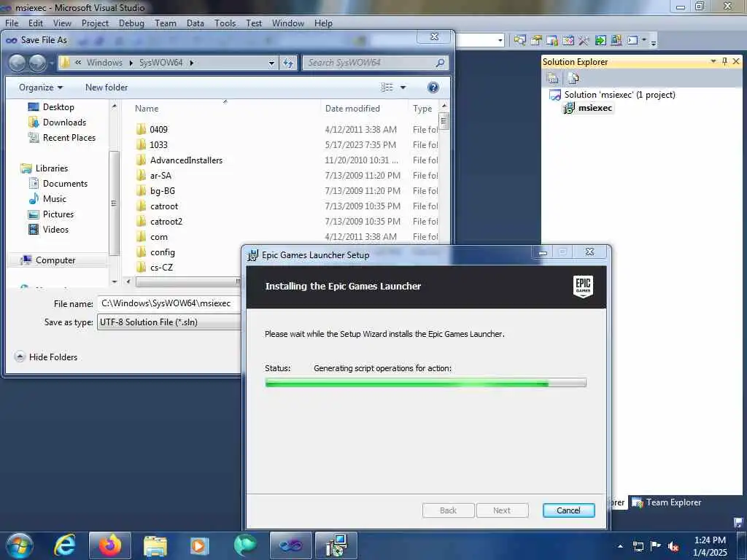Screen dimensions: 747x560
Task: Switch to the Team Explorer tab
Action: [667, 502]
